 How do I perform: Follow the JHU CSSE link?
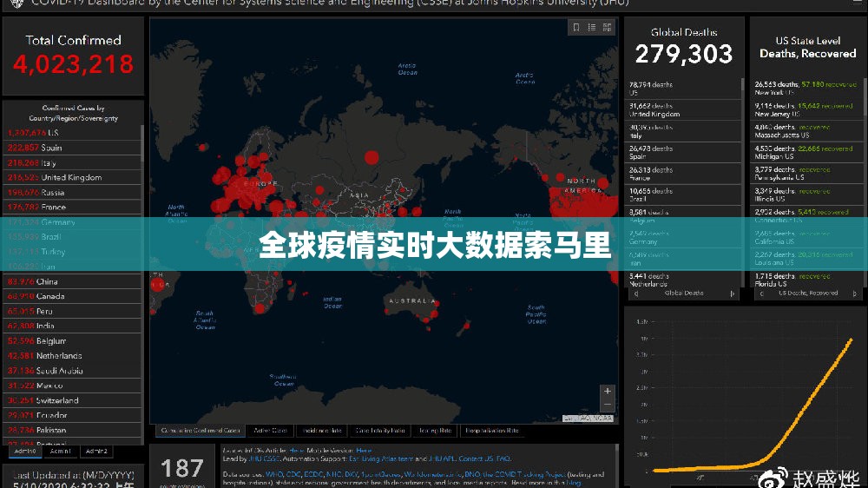click(x=264, y=458)
